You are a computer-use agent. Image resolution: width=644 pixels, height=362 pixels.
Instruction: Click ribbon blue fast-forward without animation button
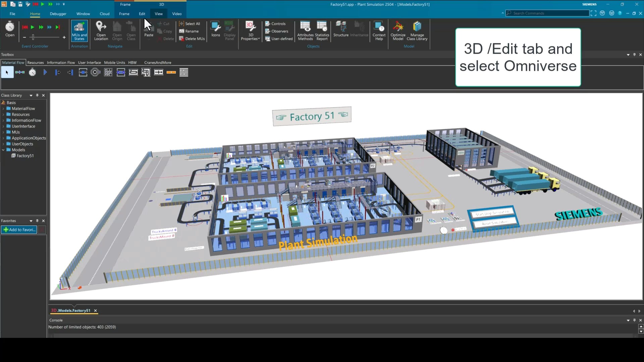[49, 27]
